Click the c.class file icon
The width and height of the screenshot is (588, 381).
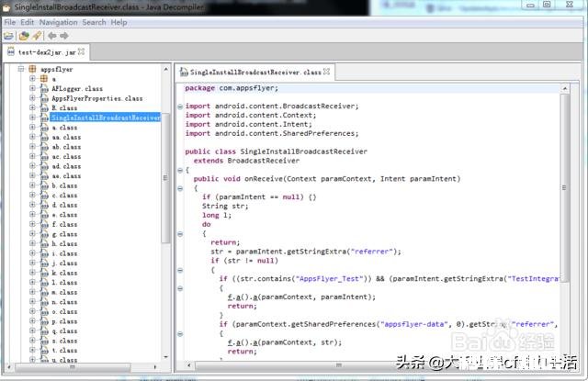point(44,196)
